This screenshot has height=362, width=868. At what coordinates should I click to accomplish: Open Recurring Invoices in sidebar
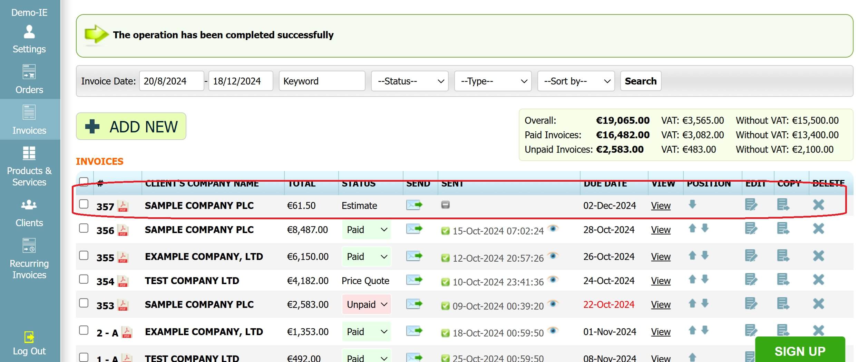pos(29,259)
